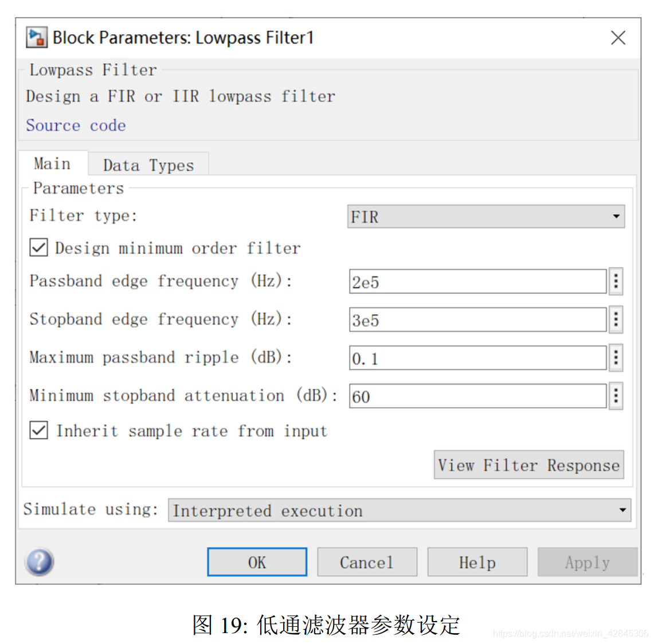This screenshot has width=654, height=644.
Task: Click three-dot menu beside Minimum stopband attenuation
Action: point(616,396)
